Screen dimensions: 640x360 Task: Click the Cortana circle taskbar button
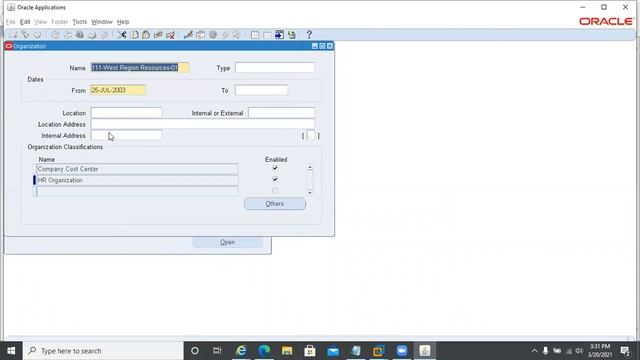coord(195,351)
